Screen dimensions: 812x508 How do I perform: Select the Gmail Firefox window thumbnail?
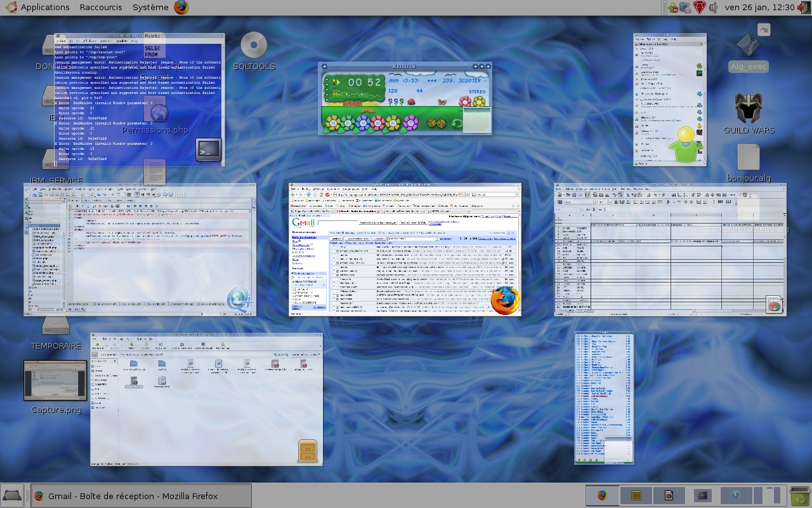point(404,250)
